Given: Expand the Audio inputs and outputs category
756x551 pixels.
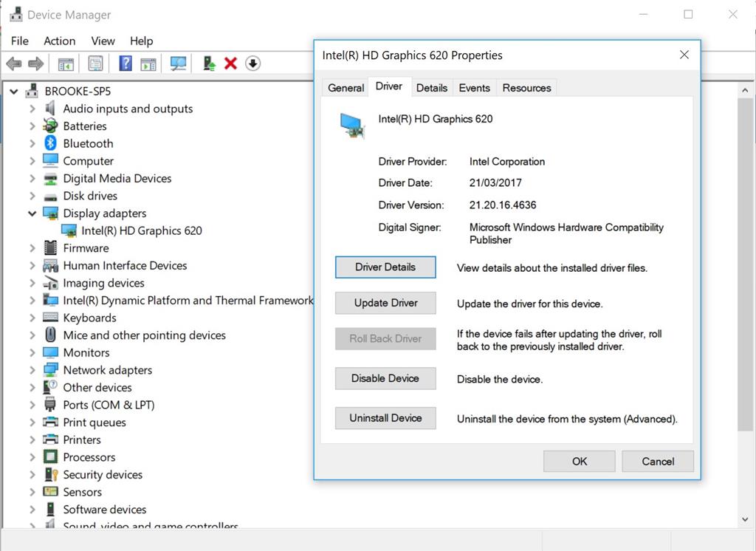Looking at the screenshot, I should tap(32, 109).
